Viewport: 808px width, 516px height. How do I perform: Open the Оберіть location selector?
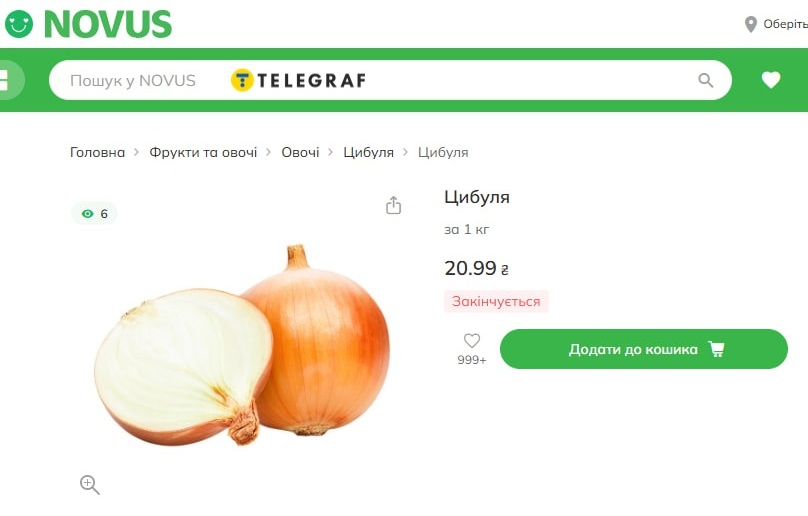click(x=785, y=24)
